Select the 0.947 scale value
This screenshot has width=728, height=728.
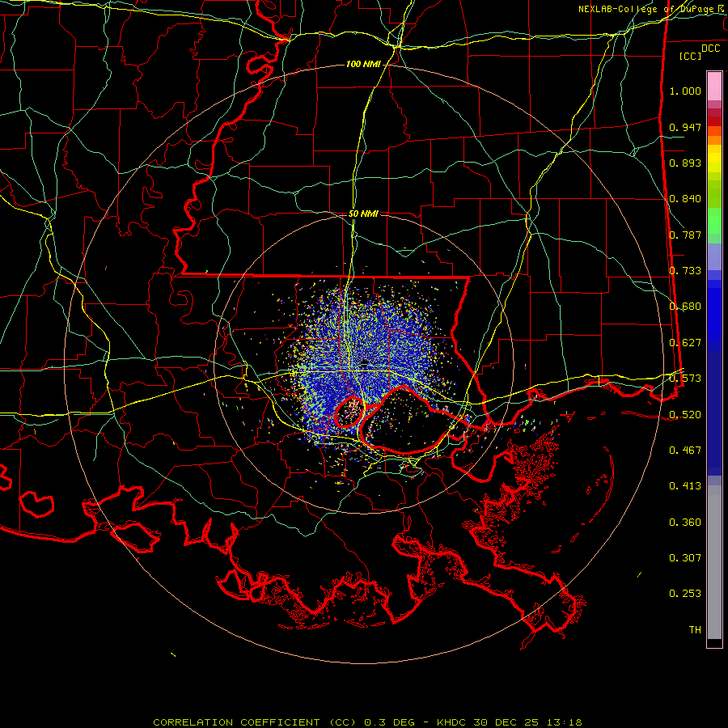pos(685,127)
